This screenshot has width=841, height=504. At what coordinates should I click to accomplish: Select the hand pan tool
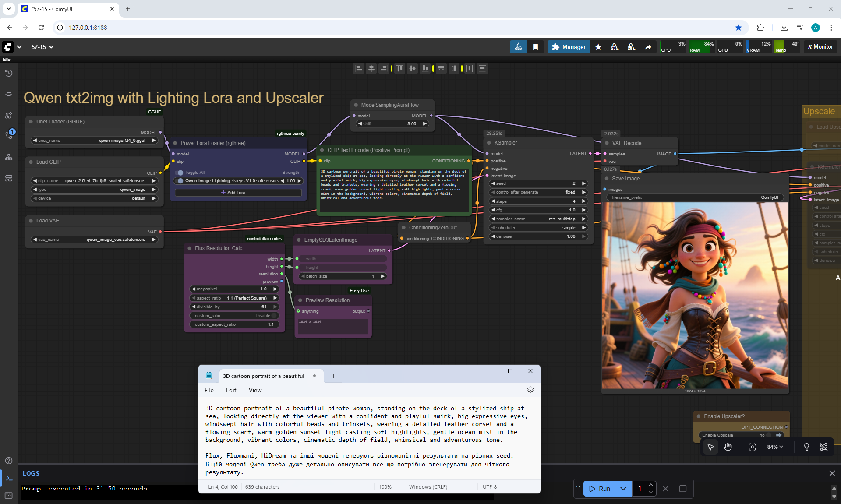point(728,447)
